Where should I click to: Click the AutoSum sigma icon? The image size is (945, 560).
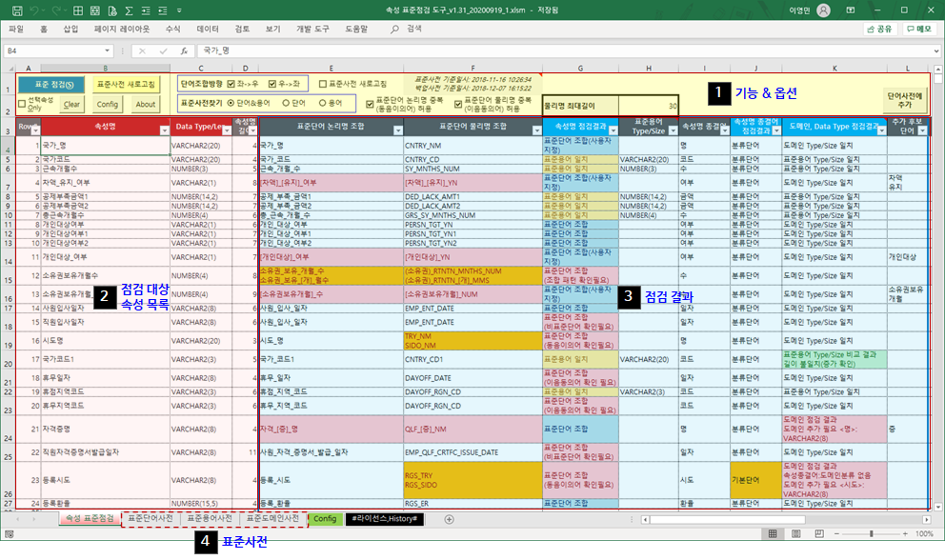click(129, 10)
